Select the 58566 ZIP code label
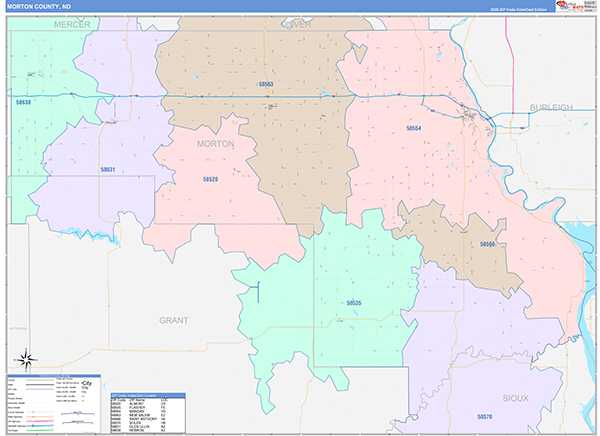This screenshot has height=436, width=600. (488, 244)
